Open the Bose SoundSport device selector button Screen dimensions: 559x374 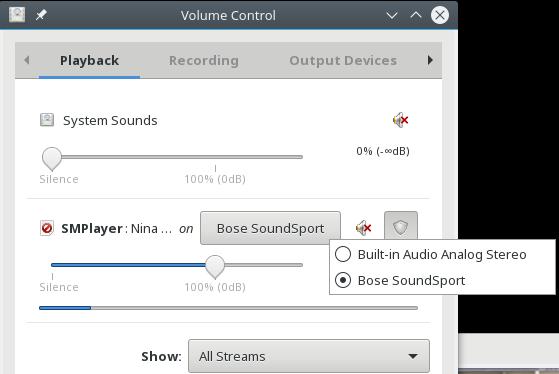click(270, 228)
